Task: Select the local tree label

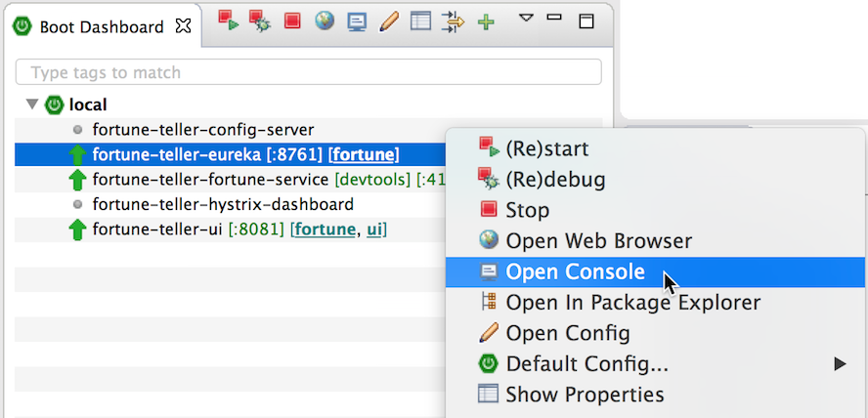Action: click(x=88, y=104)
